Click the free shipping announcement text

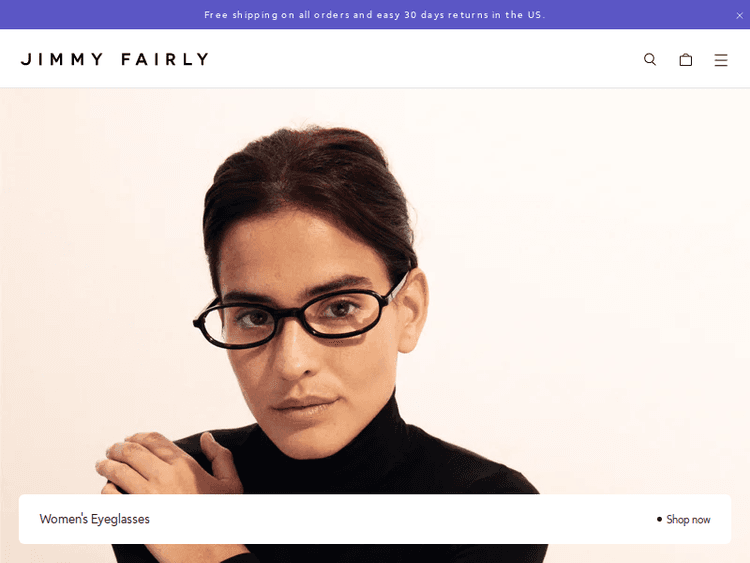tap(375, 15)
